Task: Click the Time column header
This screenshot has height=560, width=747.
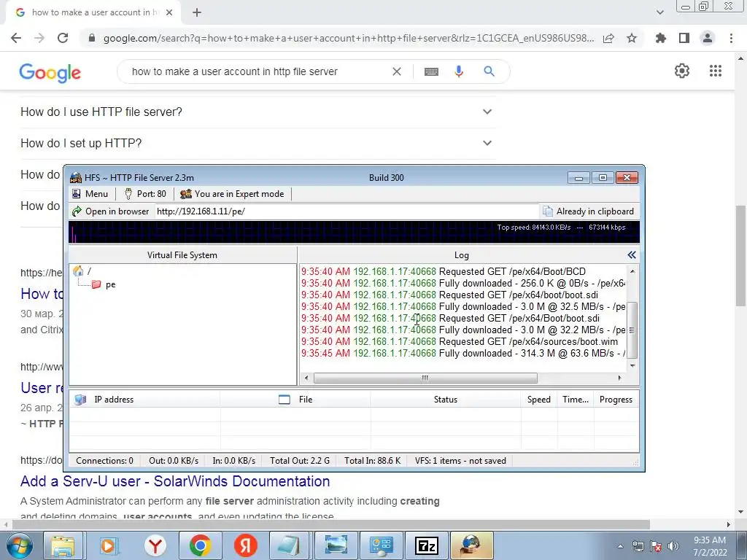Action: [575, 400]
